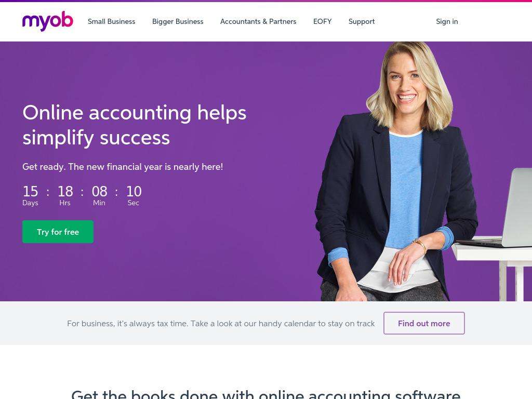Image resolution: width=532 pixels, height=399 pixels.
Task: Go to the EOFY page
Action: [x=322, y=21]
